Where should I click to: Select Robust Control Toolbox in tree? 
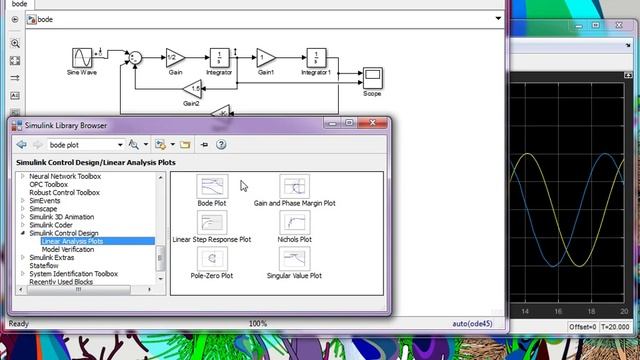[x=64, y=193]
